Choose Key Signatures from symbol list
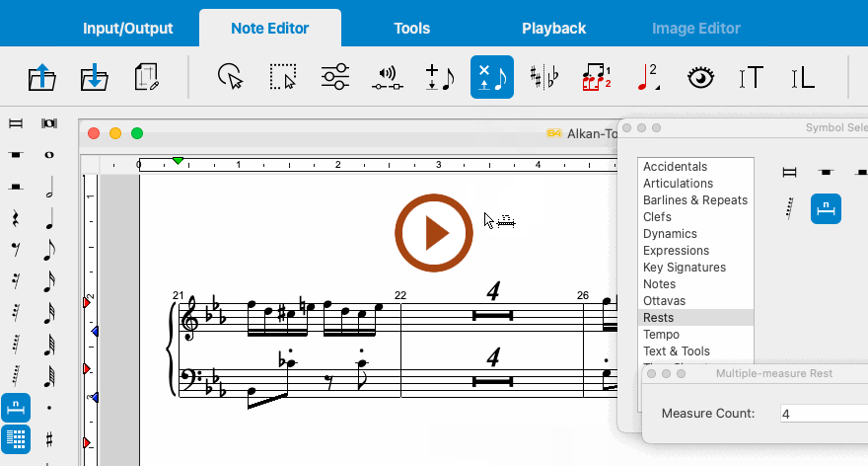This screenshot has height=466, width=868. point(684,268)
